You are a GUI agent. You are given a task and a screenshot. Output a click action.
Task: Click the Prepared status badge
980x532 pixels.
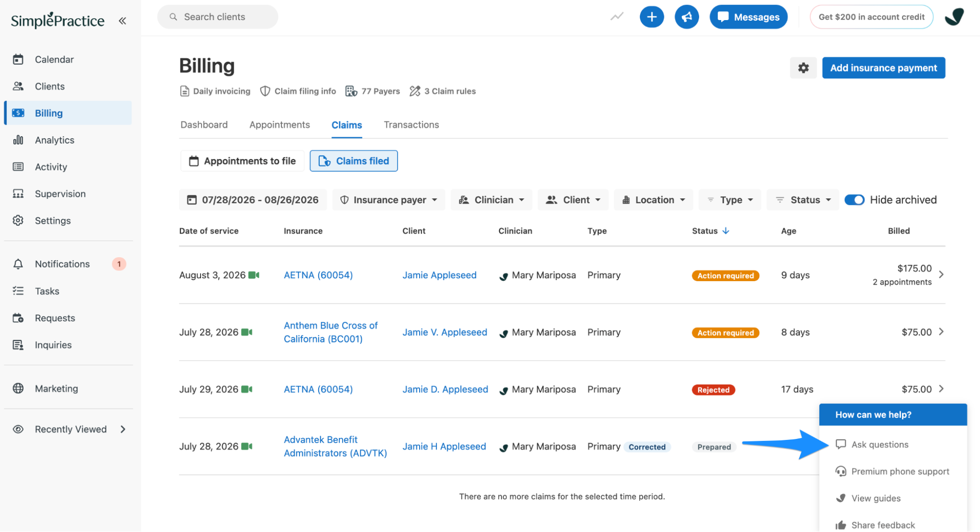714,447
